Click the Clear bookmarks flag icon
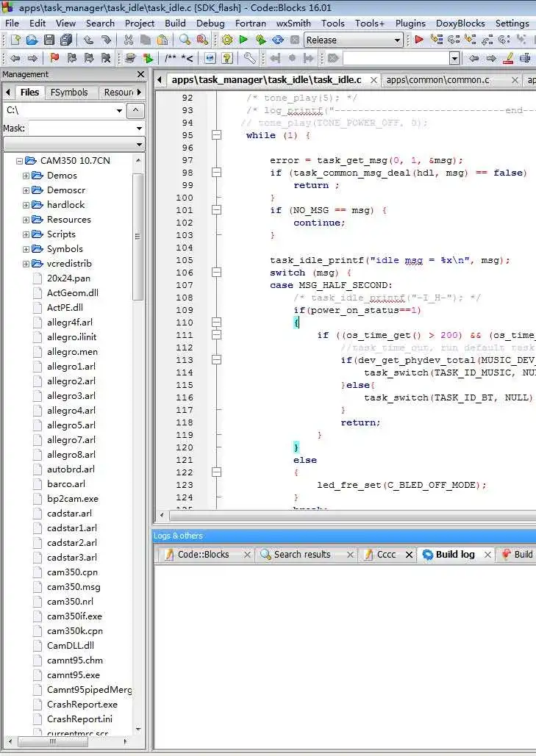 point(106,58)
